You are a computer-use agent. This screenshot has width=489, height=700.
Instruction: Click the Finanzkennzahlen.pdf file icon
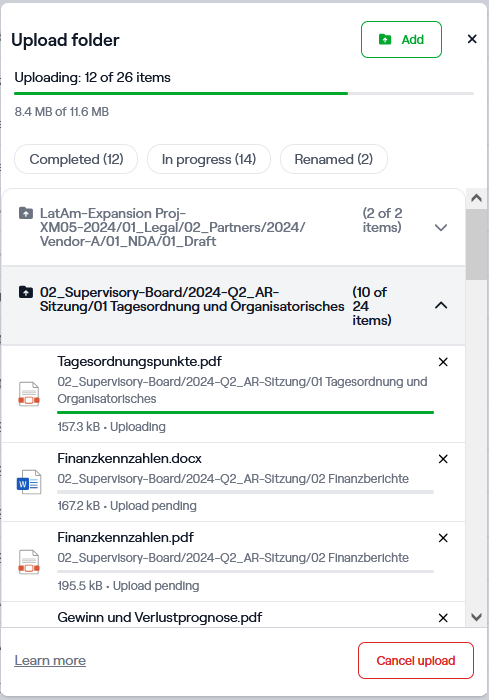coord(29,562)
